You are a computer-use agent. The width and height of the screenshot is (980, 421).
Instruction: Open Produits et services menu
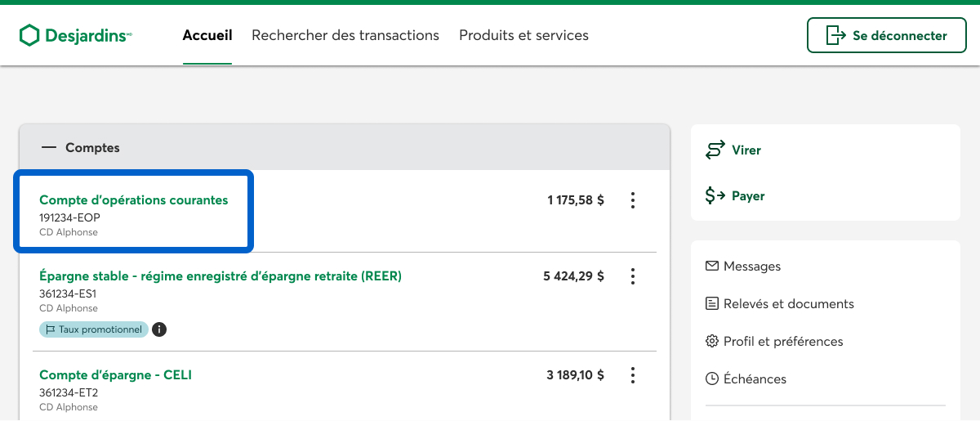(523, 35)
